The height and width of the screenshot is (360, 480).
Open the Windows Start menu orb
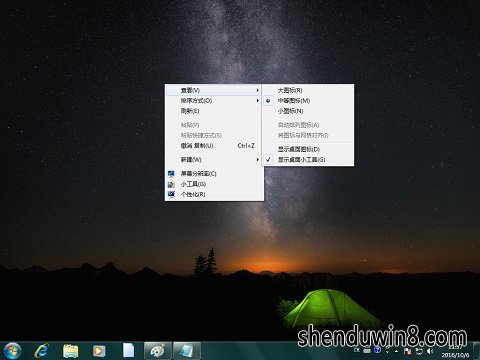(12, 351)
